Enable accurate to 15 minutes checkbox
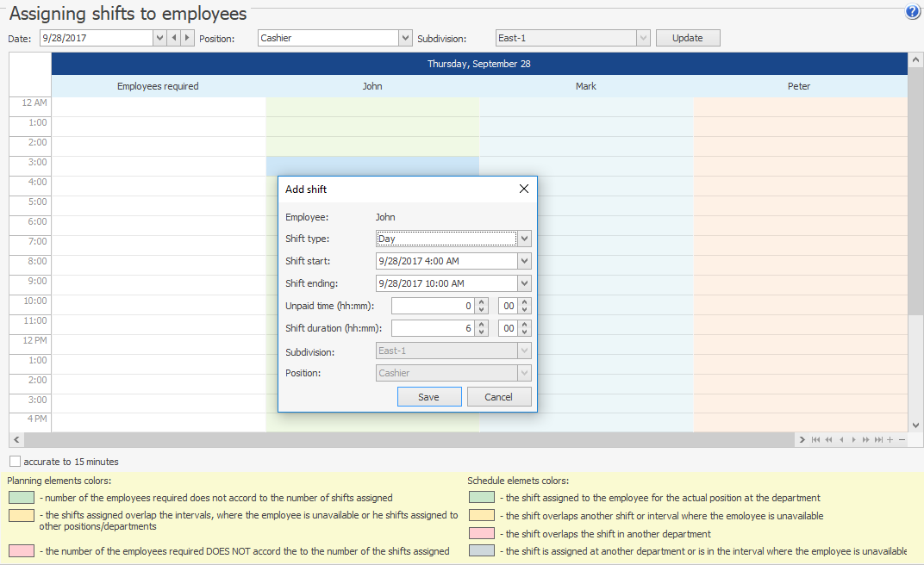This screenshot has width=924, height=565. (x=16, y=462)
